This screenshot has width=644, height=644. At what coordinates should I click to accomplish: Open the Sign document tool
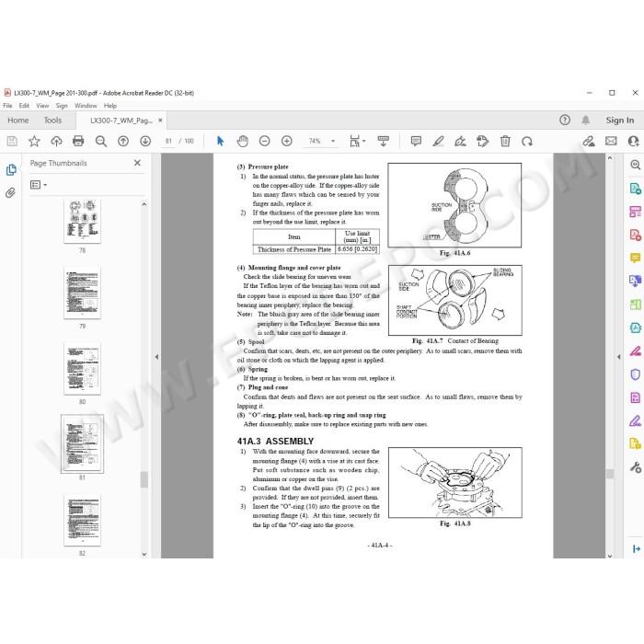click(460, 142)
